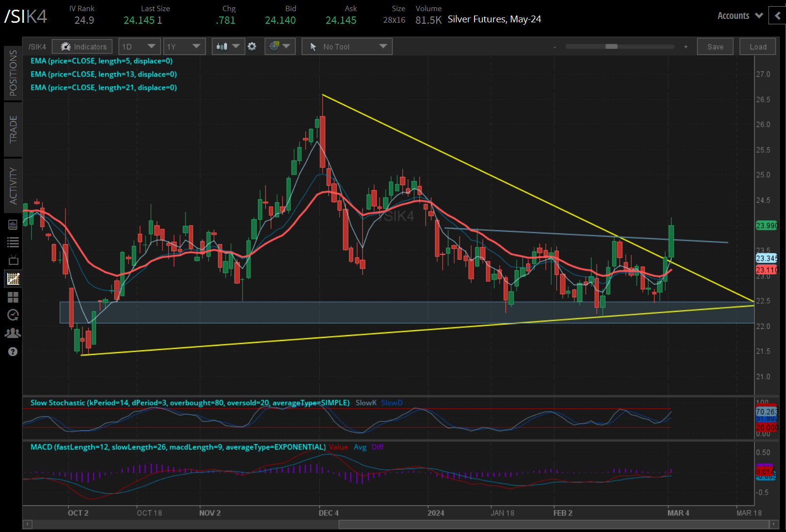The image size is (786, 532).
Task: Zoom out with the minus button
Action: click(555, 47)
